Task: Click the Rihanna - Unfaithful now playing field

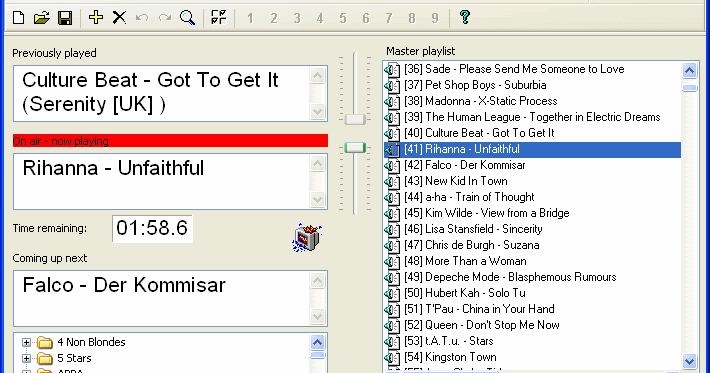Action: click(x=170, y=182)
